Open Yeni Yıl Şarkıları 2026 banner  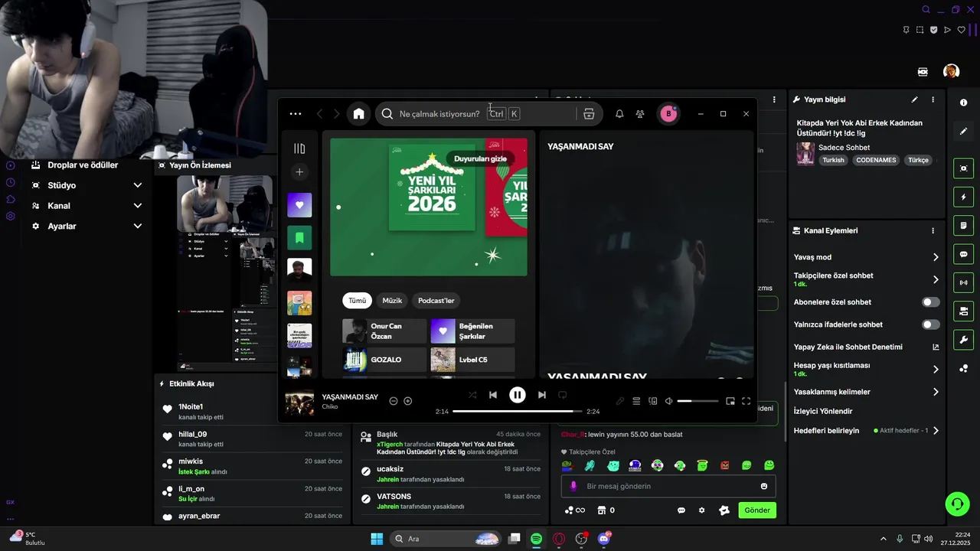(428, 207)
